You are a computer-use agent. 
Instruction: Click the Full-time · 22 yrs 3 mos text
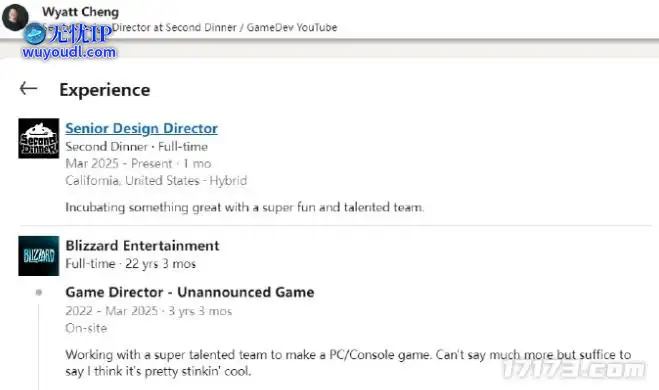[130, 264]
